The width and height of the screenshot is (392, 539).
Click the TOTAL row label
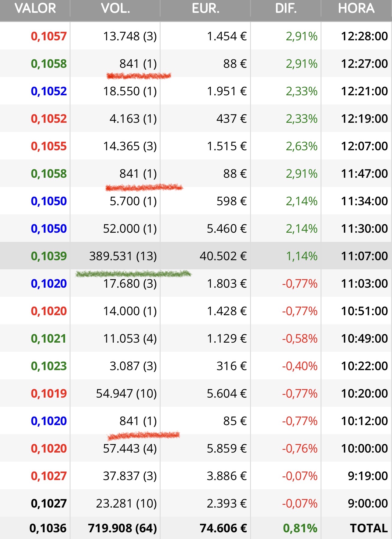[x=368, y=528]
